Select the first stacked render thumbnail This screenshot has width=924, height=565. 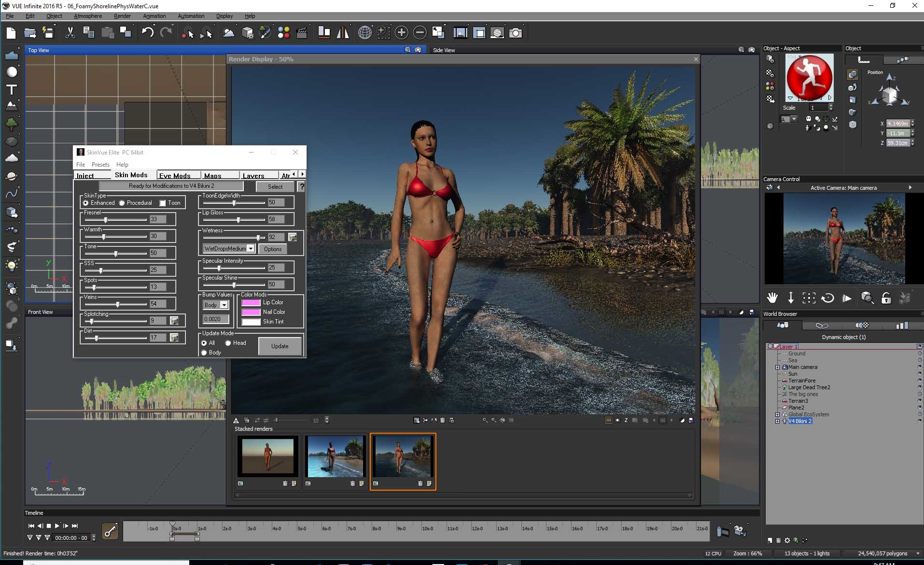(x=268, y=456)
